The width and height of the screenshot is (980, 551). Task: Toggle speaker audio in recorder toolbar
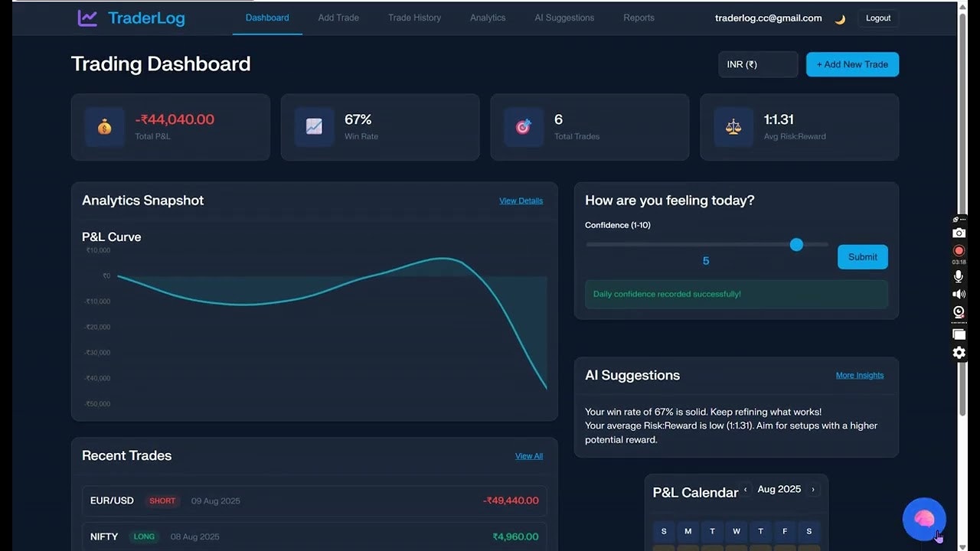click(959, 294)
